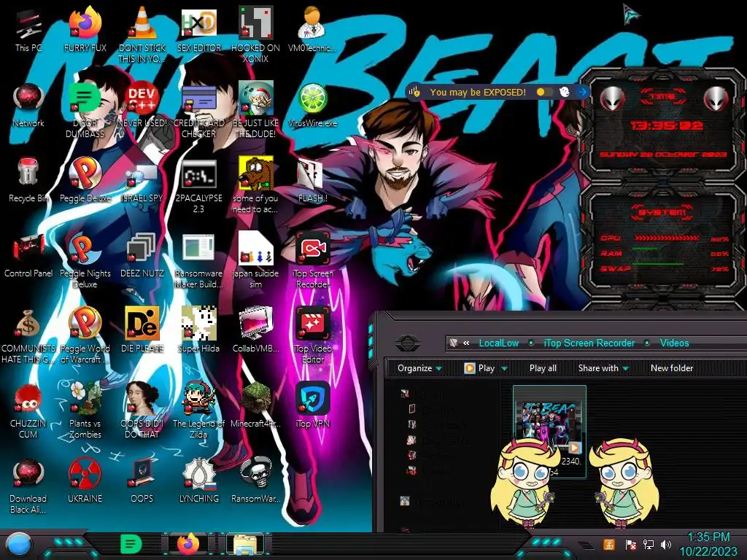Click the 13:35:02 time widget readout

[x=666, y=125]
